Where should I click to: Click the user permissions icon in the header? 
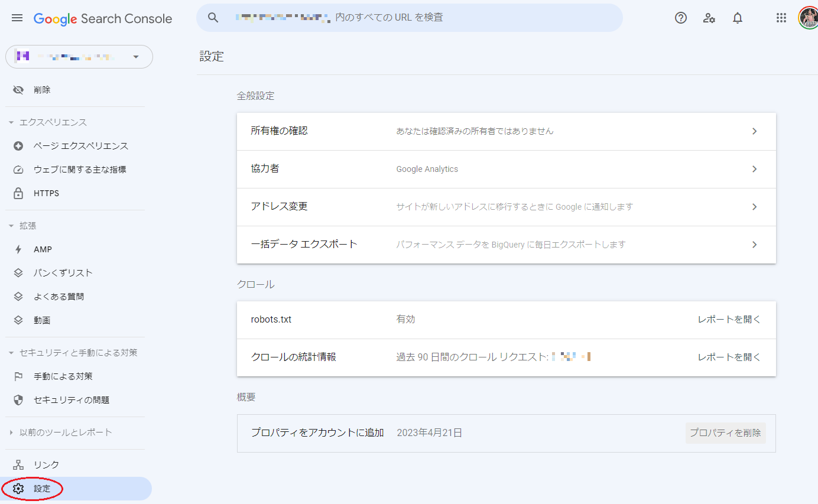[x=709, y=18]
